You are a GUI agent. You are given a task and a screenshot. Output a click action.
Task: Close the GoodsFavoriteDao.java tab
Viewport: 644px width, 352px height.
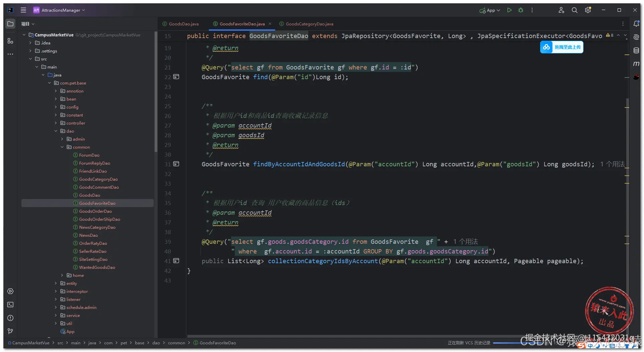point(270,24)
